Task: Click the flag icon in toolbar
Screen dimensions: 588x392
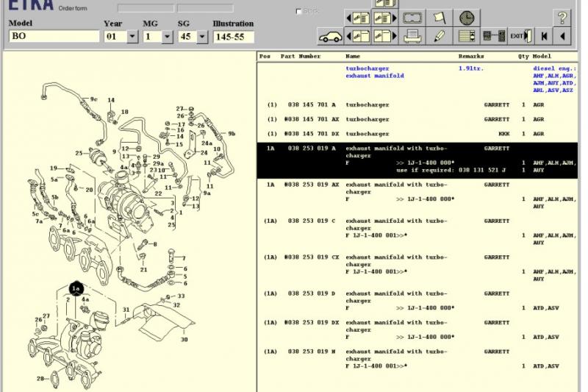Action: tap(440, 18)
